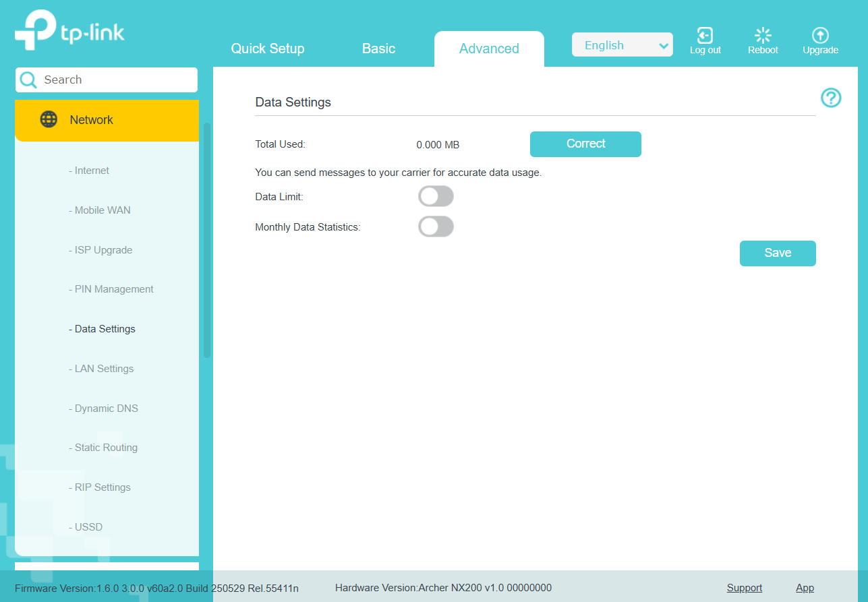
Task: Click the globe icon next to Network
Action: [x=48, y=119]
